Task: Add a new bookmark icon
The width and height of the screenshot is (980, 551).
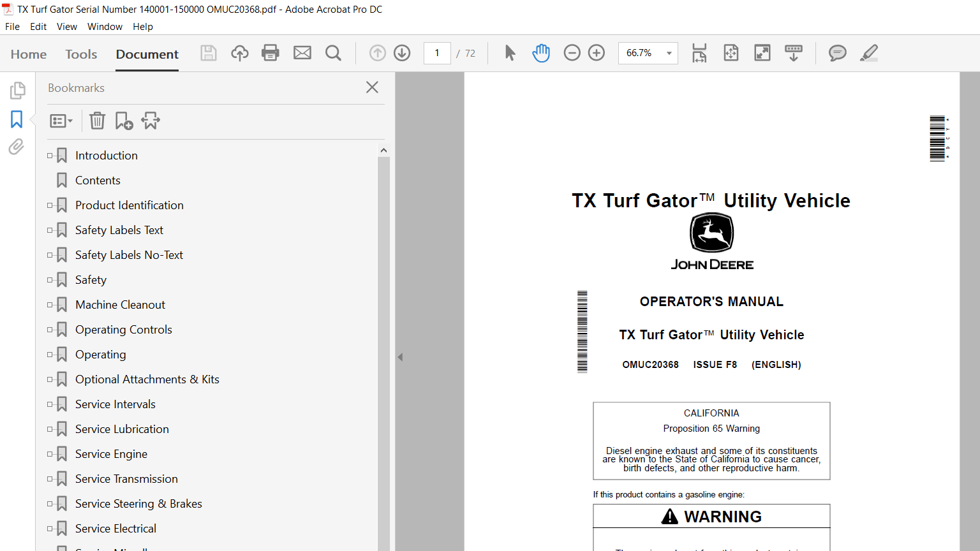Action: coord(124,121)
